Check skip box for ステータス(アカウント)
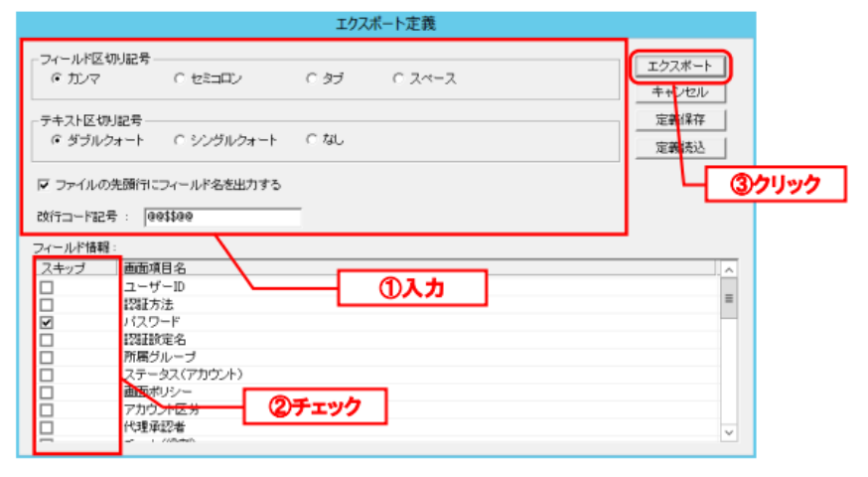 tap(47, 375)
